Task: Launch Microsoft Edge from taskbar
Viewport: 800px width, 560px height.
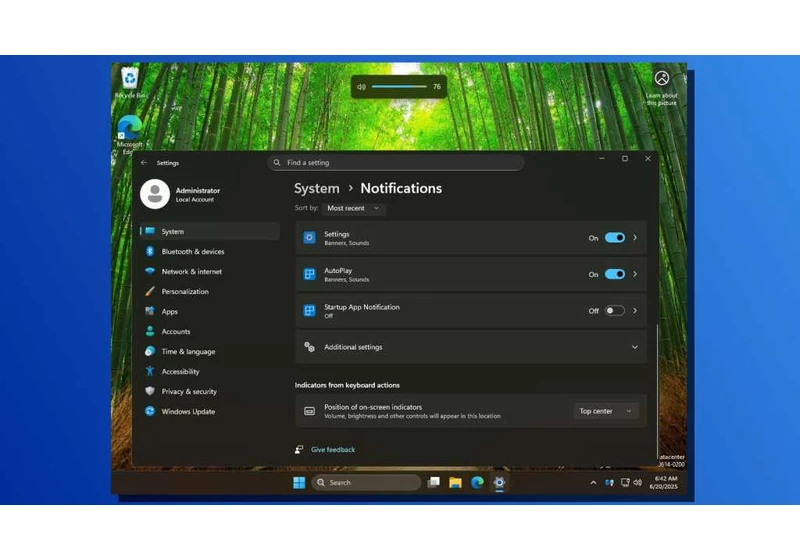Action: [x=478, y=482]
